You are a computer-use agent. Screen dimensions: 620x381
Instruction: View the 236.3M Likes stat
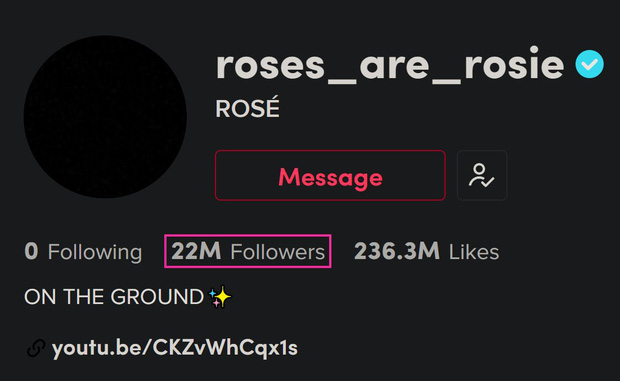pyautogui.click(x=427, y=251)
